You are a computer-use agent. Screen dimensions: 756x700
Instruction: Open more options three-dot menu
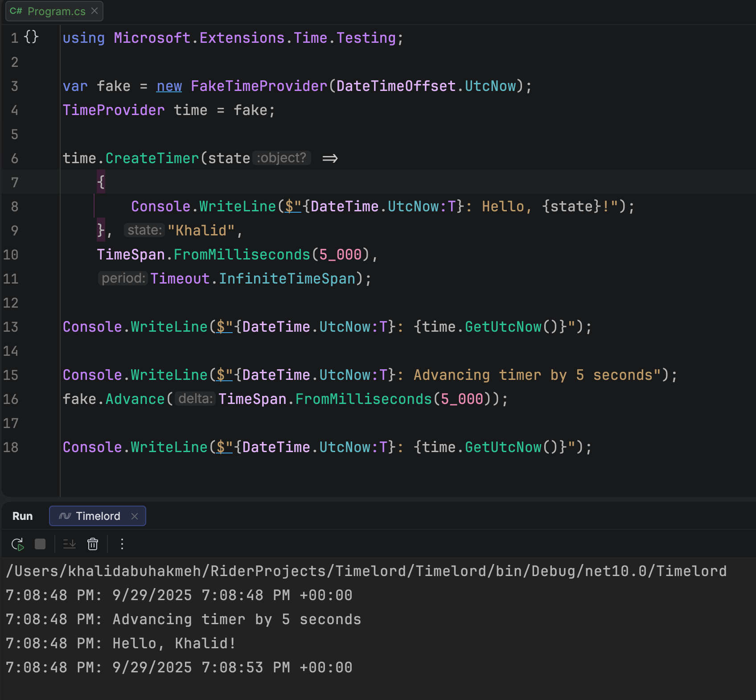(x=122, y=544)
